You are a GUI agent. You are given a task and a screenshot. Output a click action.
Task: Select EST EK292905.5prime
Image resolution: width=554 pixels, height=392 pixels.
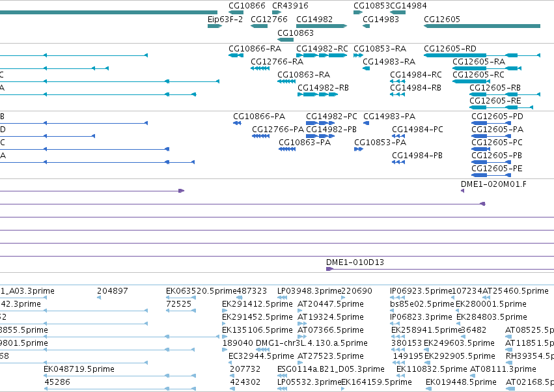coord(460,357)
